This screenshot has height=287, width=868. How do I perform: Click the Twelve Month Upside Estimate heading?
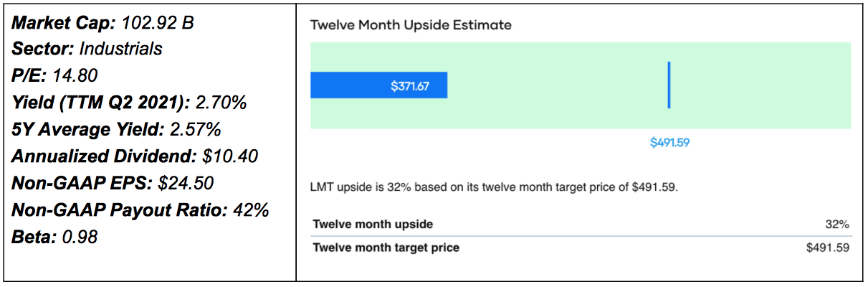point(411,25)
